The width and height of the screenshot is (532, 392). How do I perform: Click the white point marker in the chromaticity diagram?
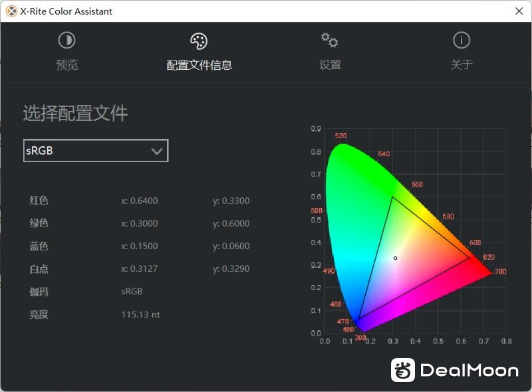395,258
